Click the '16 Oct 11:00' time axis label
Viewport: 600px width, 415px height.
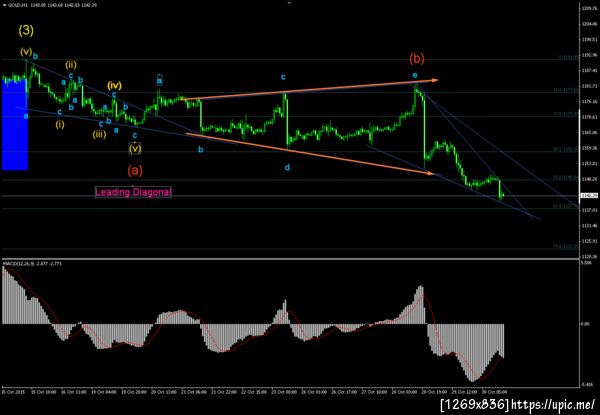(72, 392)
